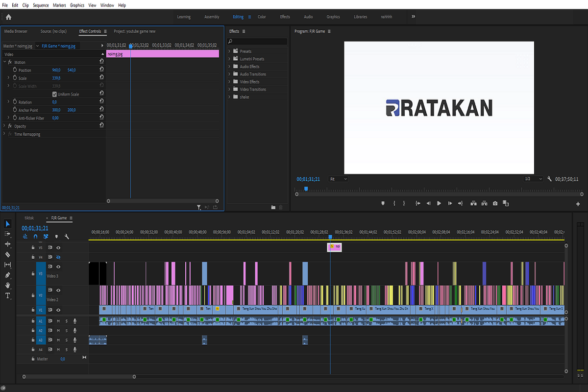Open the Markers menu
This screenshot has height=392, width=588.
pos(59,5)
